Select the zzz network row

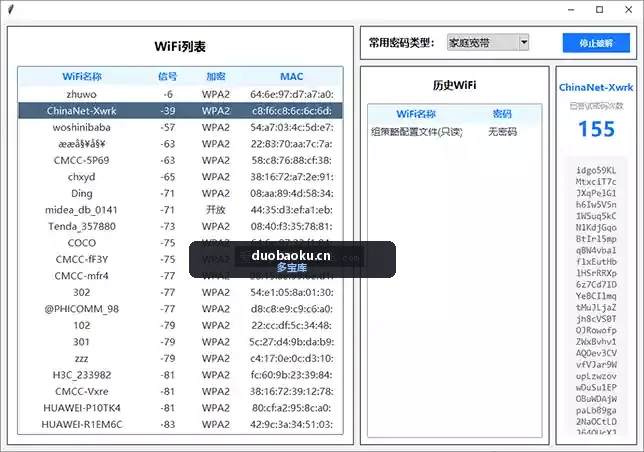click(180, 358)
